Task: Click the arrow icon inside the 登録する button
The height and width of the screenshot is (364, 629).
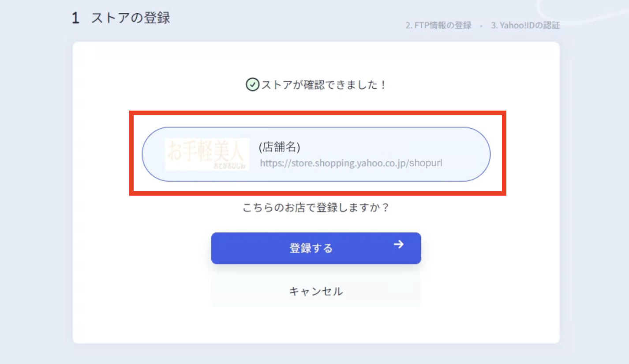Action: (398, 245)
